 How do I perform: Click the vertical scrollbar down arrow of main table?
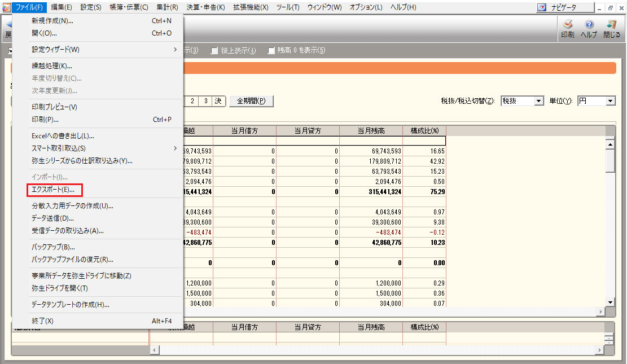[610, 302]
